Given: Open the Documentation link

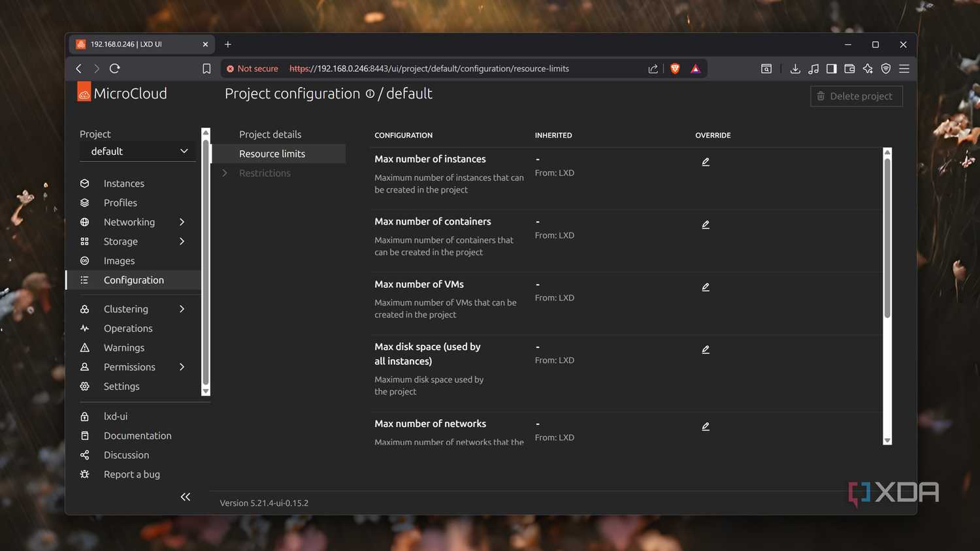Looking at the screenshot, I should tap(137, 435).
